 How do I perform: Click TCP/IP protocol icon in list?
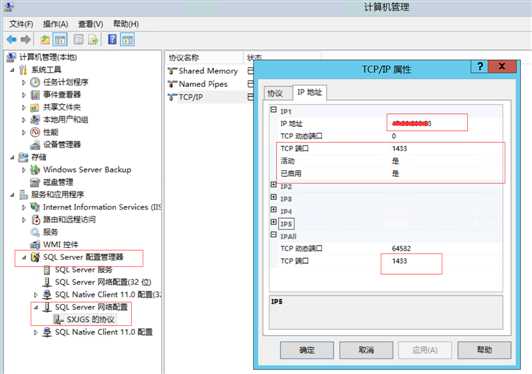tap(173, 97)
